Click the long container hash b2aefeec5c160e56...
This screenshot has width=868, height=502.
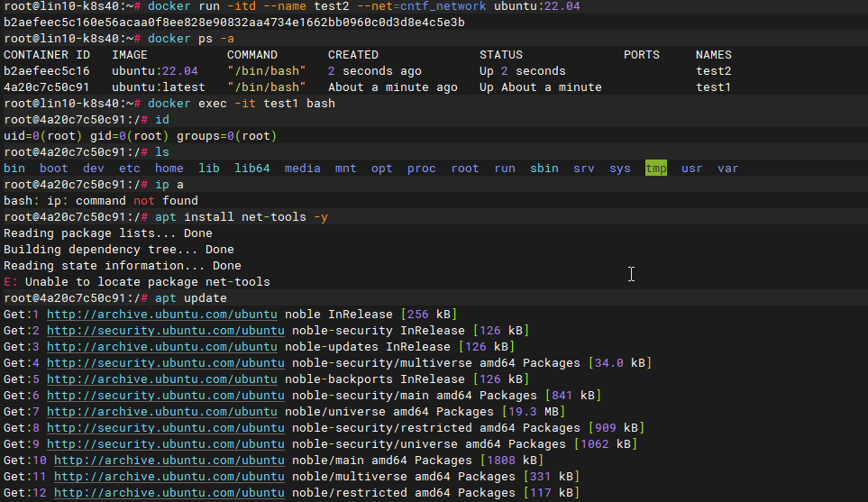234,23
